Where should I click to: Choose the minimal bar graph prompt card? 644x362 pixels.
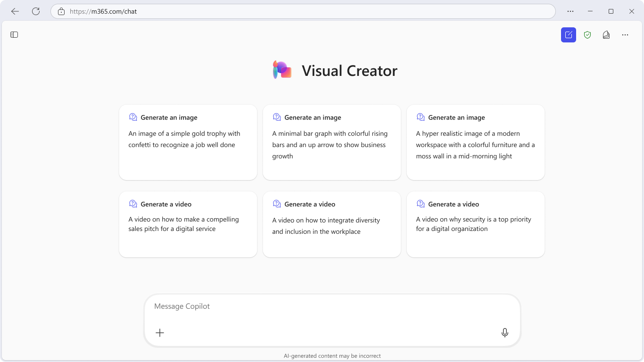pos(332,142)
